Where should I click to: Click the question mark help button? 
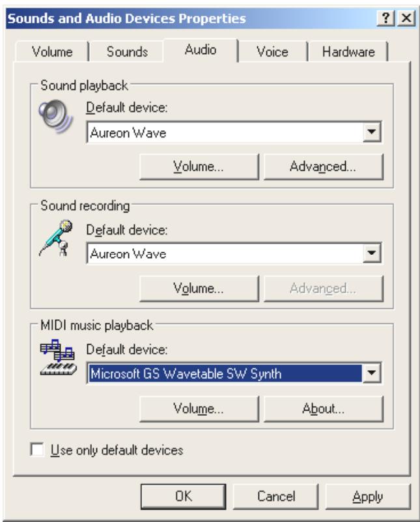coord(385,18)
